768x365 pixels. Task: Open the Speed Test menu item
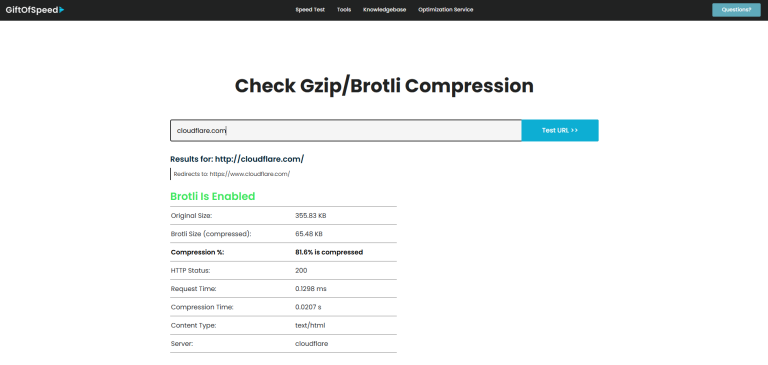coord(310,10)
